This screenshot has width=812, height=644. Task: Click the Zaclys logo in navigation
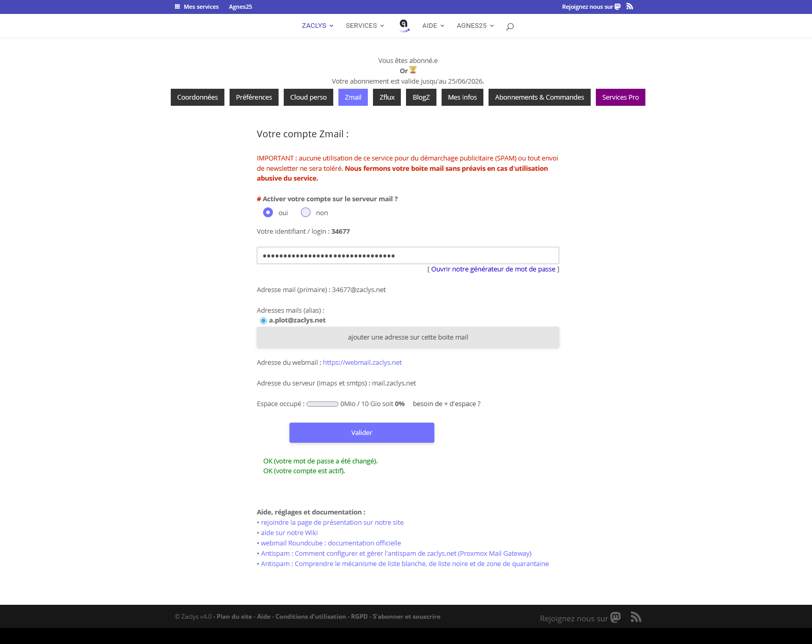[404, 25]
